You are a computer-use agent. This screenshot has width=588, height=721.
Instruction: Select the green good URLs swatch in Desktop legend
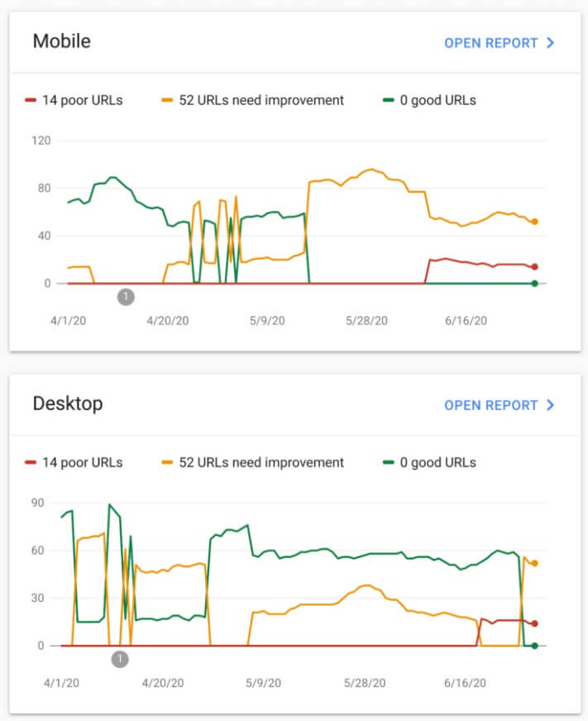click(389, 462)
